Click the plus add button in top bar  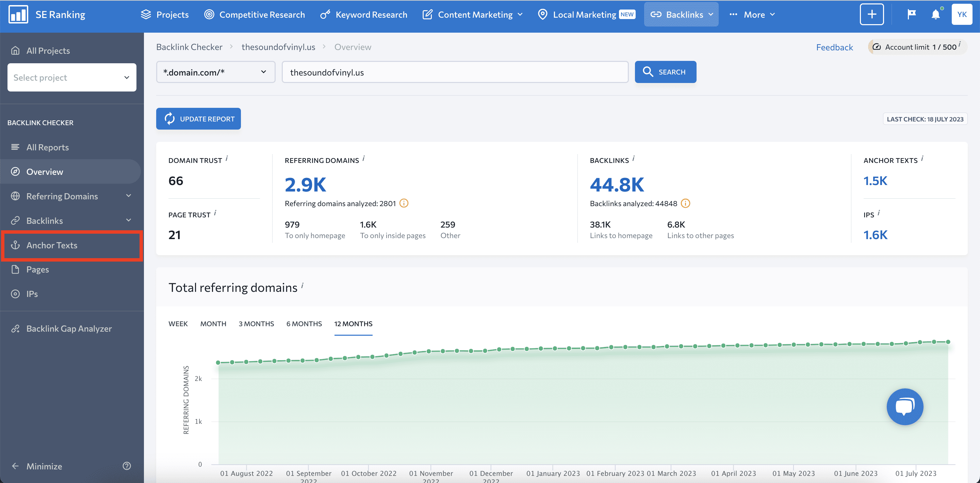pos(871,14)
